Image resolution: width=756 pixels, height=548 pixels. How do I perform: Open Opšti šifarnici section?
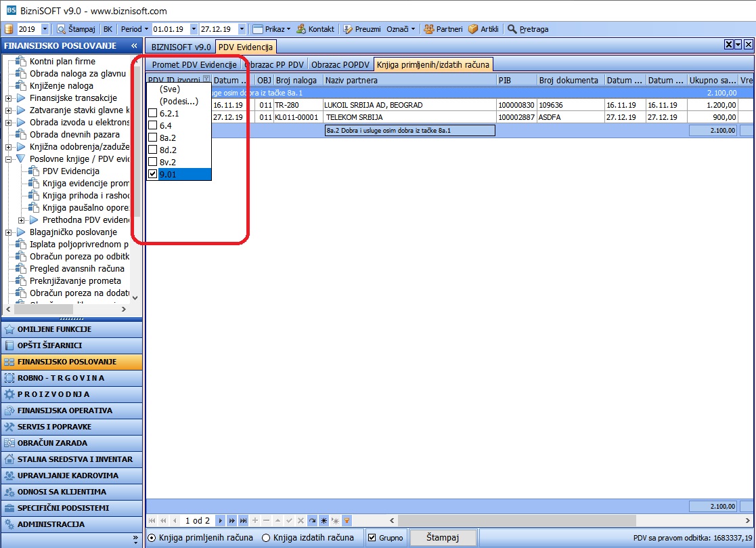pos(71,345)
